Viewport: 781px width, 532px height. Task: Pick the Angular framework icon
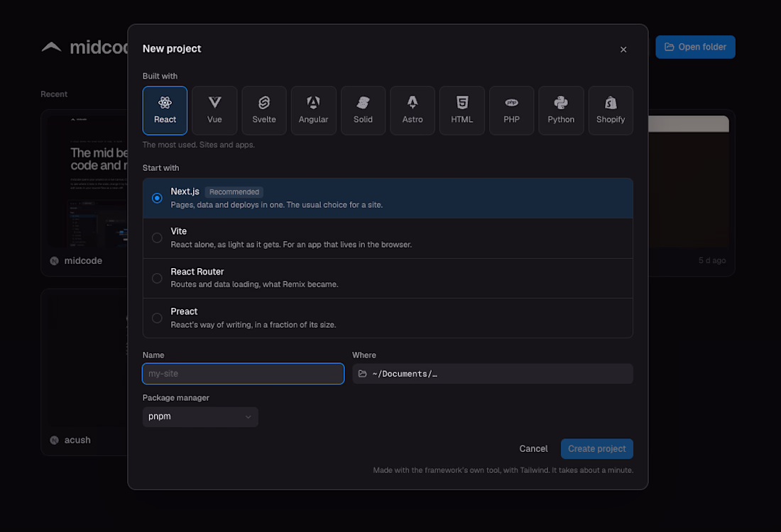(x=313, y=103)
